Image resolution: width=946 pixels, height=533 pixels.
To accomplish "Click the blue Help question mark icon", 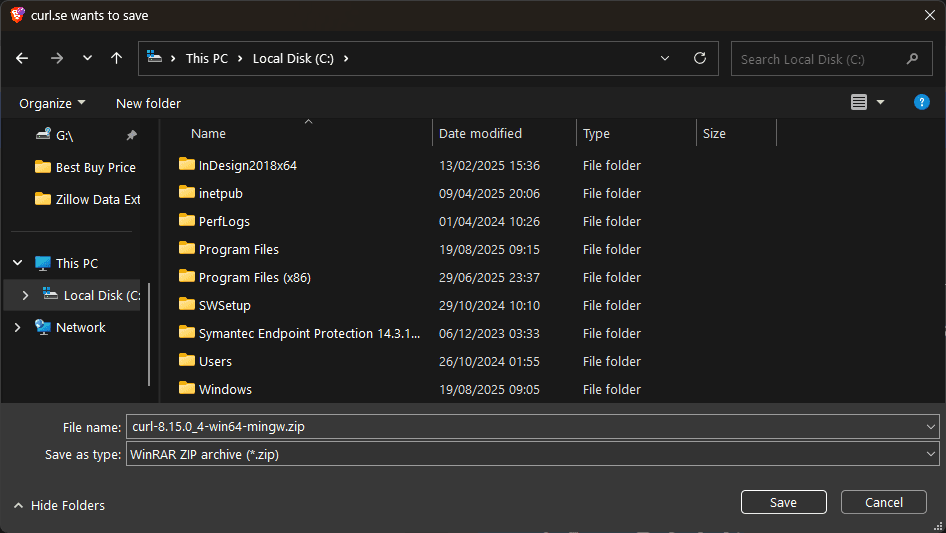I will coord(921,102).
